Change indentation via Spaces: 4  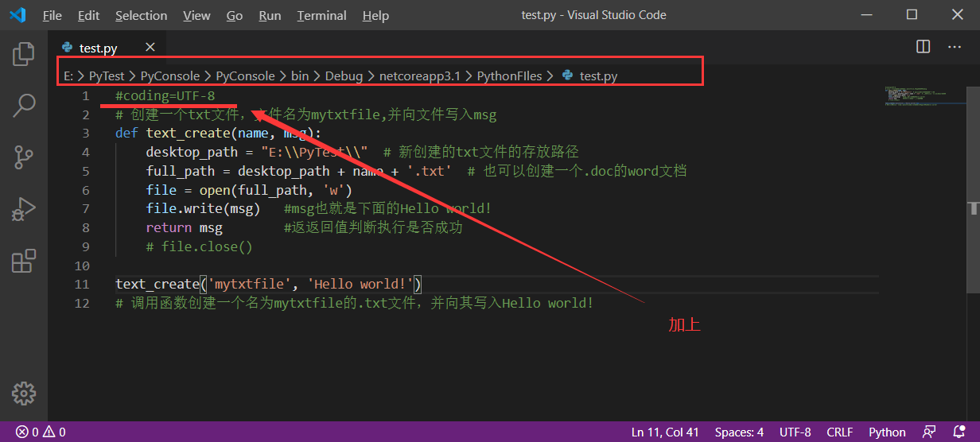tap(739, 432)
